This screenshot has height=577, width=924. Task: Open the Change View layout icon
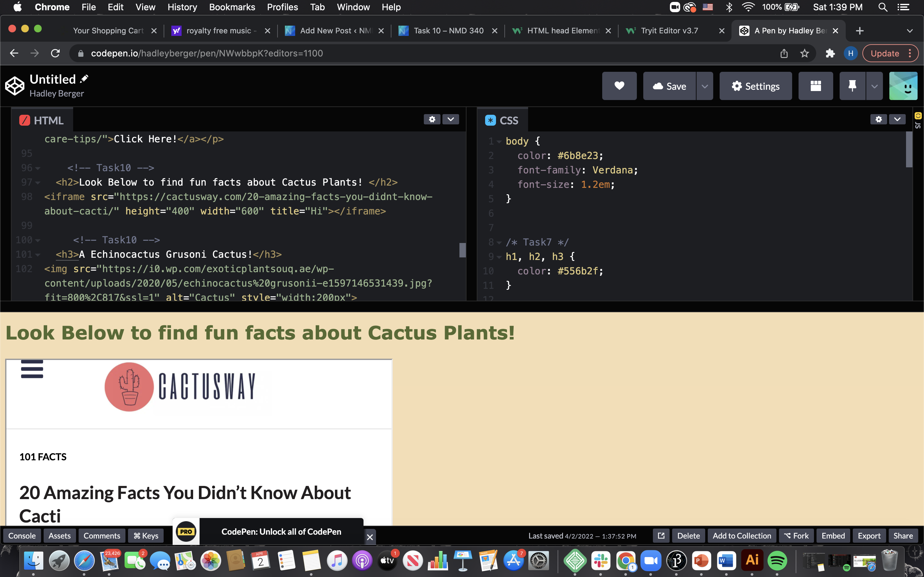[x=816, y=86]
